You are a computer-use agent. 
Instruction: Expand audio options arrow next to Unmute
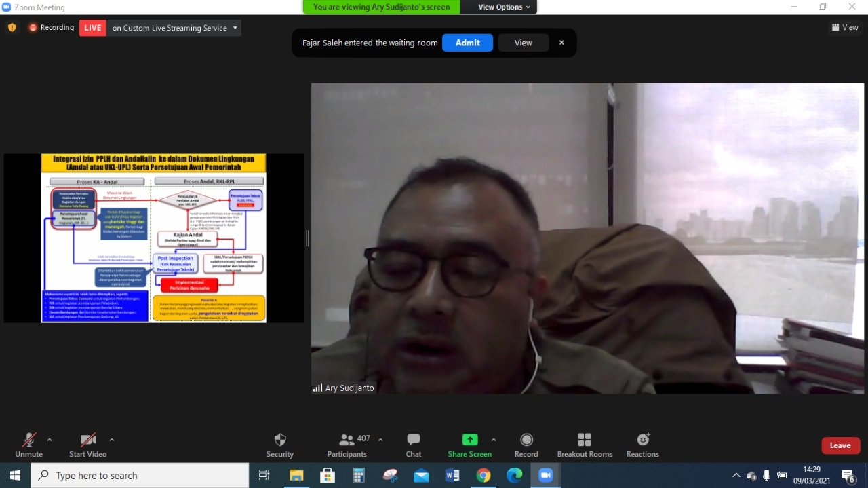(x=50, y=440)
